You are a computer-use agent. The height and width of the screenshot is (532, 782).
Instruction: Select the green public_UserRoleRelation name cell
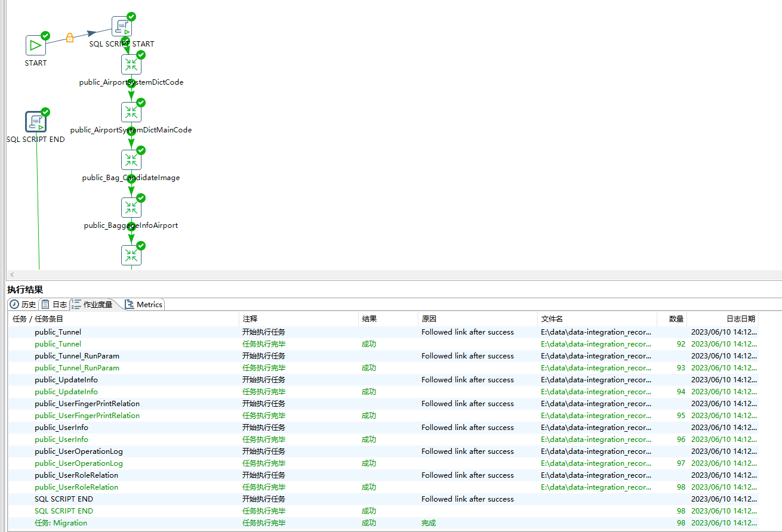(76, 487)
